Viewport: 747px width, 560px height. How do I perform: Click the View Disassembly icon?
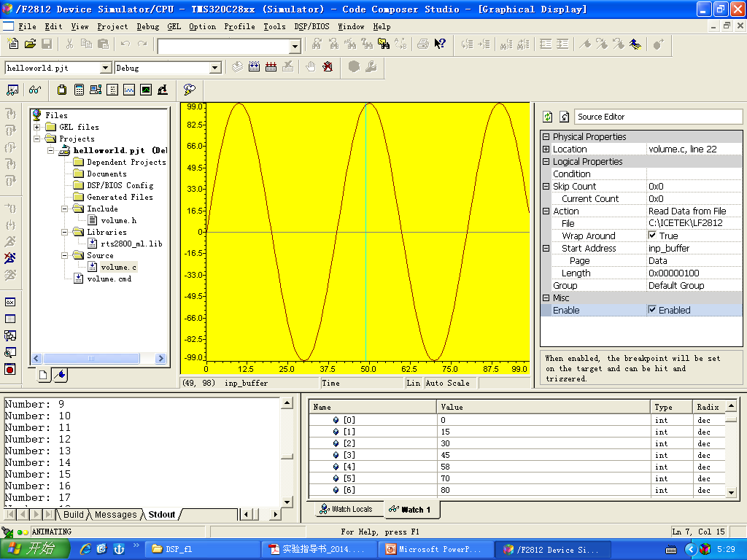tap(112, 90)
